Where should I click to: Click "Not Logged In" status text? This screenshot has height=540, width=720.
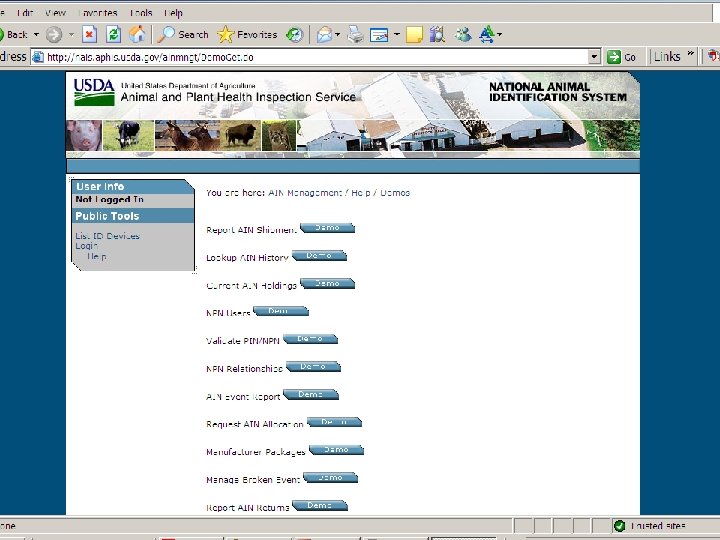(x=110, y=200)
